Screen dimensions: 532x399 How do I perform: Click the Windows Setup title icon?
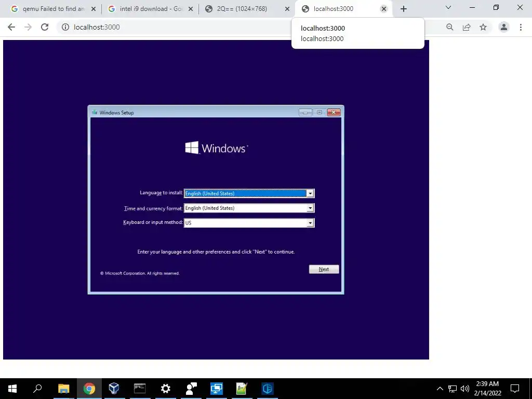(x=95, y=112)
